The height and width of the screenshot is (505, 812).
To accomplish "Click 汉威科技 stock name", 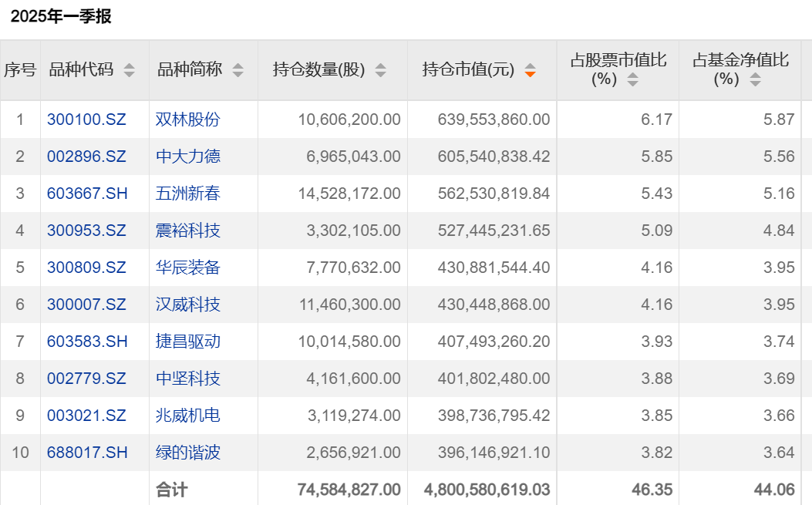I will click(x=188, y=305).
